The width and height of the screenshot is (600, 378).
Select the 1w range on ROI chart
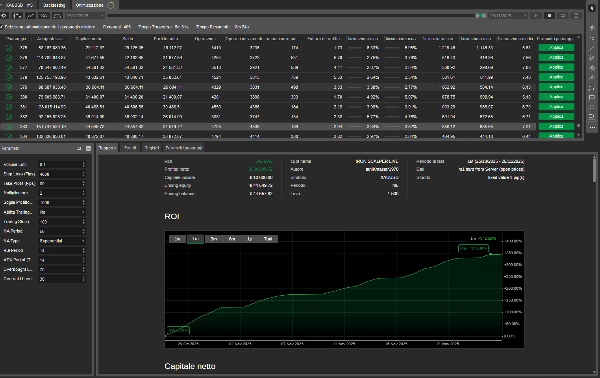(x=177, y=239)
